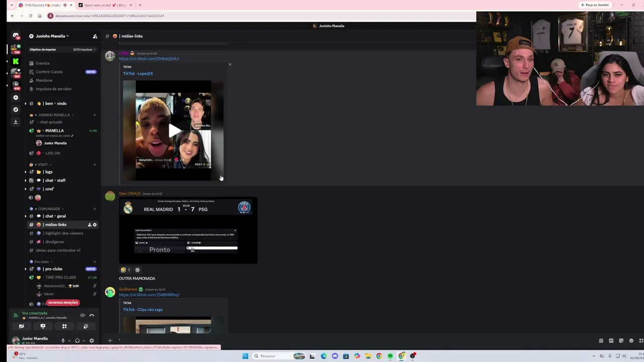
Task: Open Eventos in the sidebar
Action: click(x=63, y=63)
